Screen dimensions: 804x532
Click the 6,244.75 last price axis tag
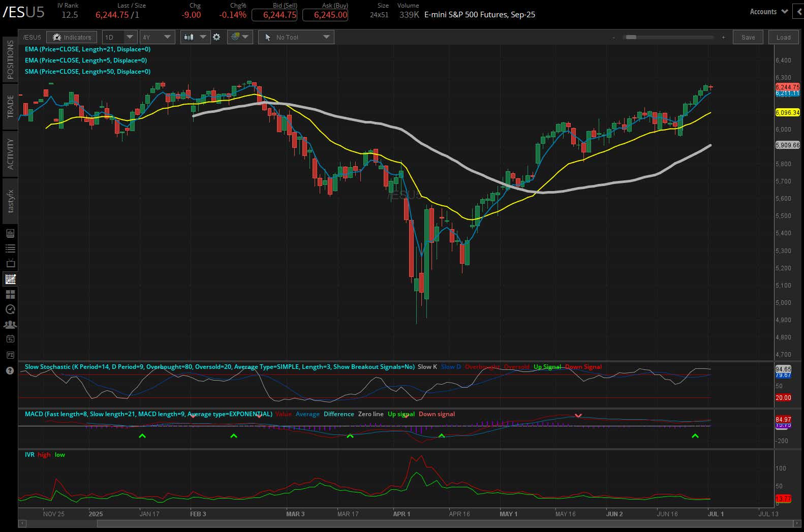click(787, 87)
